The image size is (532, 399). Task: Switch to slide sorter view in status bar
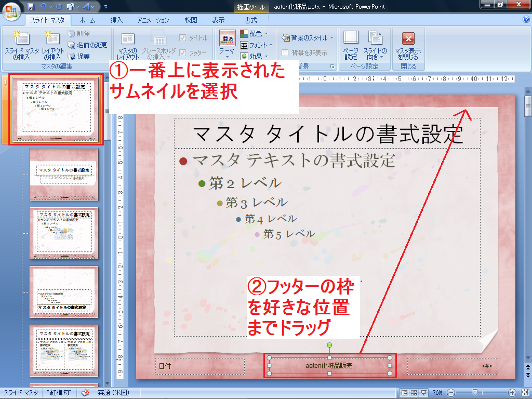pos(414,393)
